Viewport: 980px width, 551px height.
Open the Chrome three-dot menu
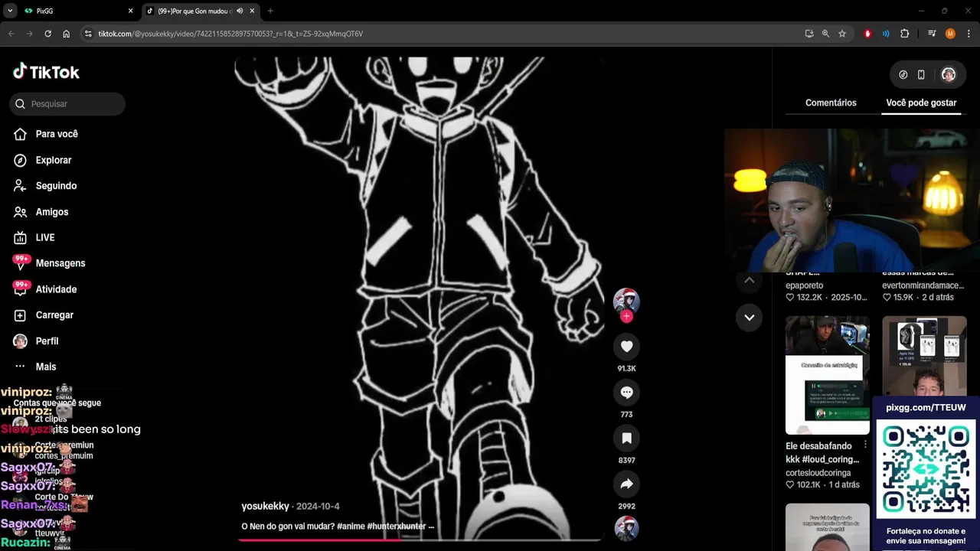pos(969,34)
